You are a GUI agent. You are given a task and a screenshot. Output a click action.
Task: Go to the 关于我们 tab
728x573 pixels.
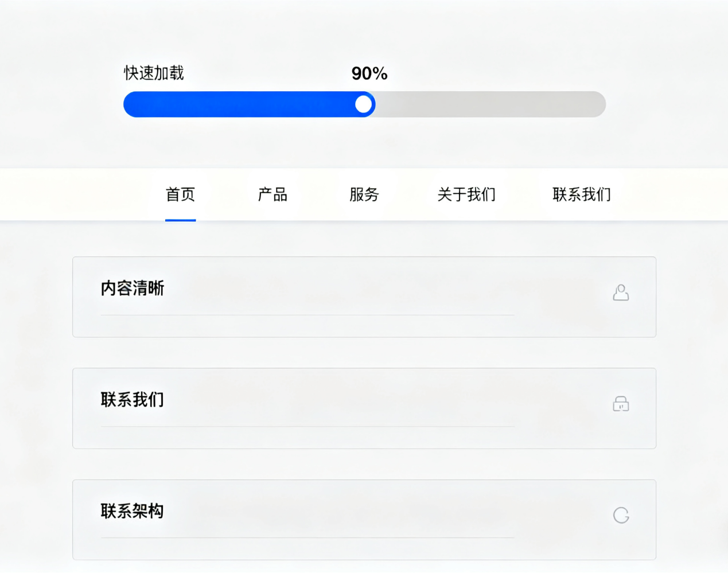466,194
